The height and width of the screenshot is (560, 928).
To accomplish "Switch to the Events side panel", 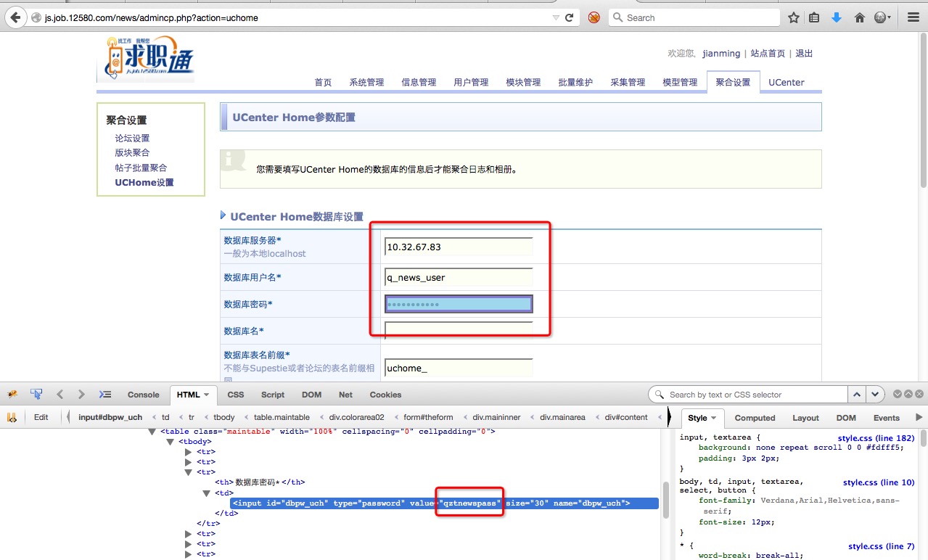I will 886,418.
